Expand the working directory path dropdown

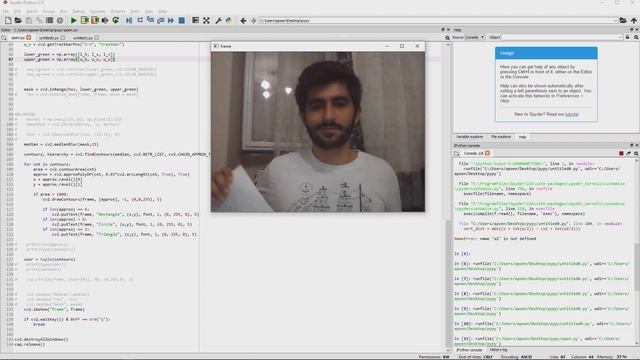click(615, 20)
